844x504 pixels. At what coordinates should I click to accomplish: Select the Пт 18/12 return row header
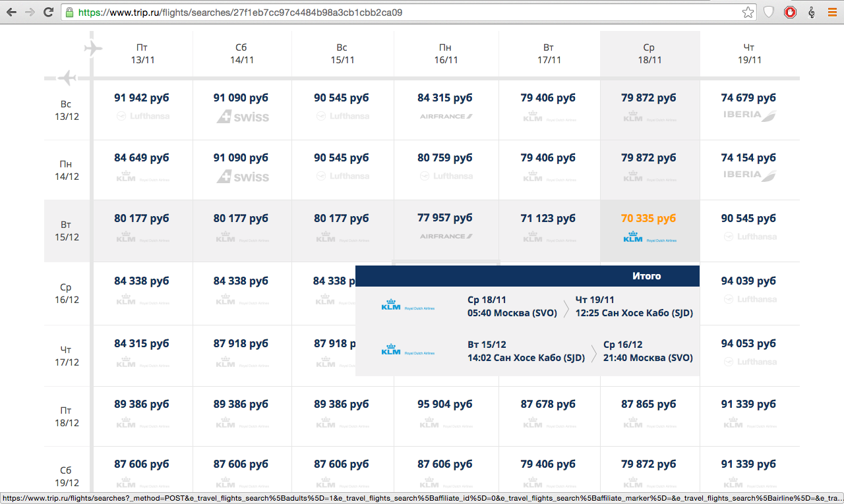point(66,416)
